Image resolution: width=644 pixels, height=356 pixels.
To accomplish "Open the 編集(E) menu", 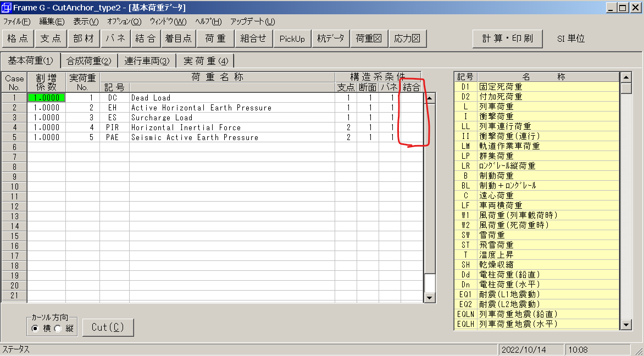I will click(x=52, y=22).
